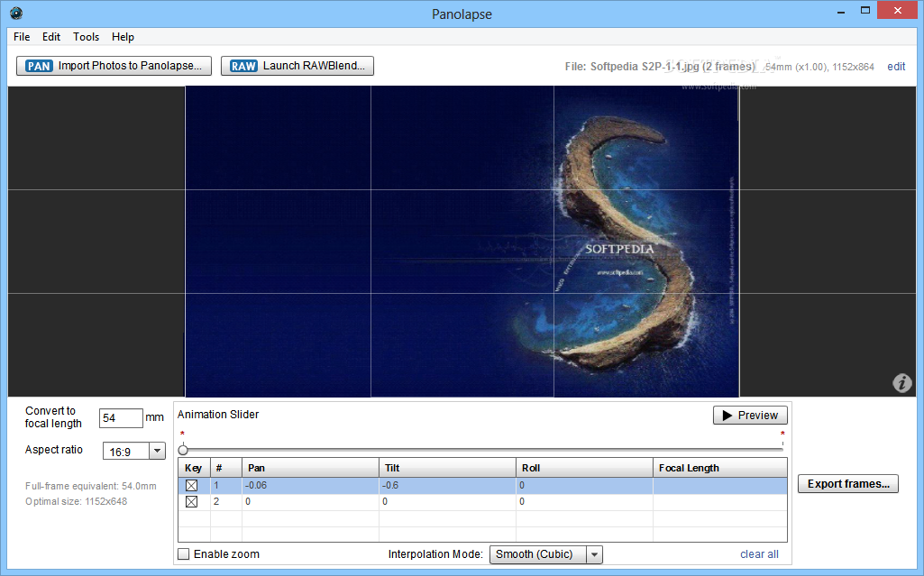
Task: Toggle the Key checkbox for frame 1
Action: 191,485
